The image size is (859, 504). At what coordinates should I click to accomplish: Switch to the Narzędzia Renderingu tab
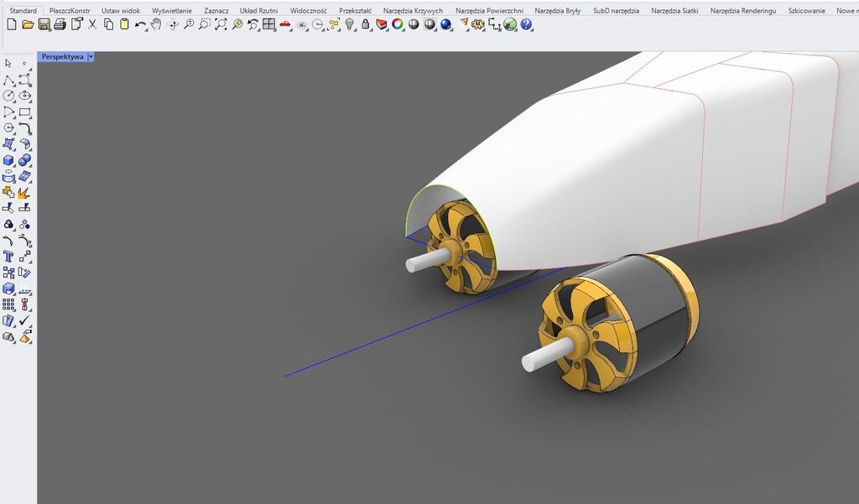742,11
